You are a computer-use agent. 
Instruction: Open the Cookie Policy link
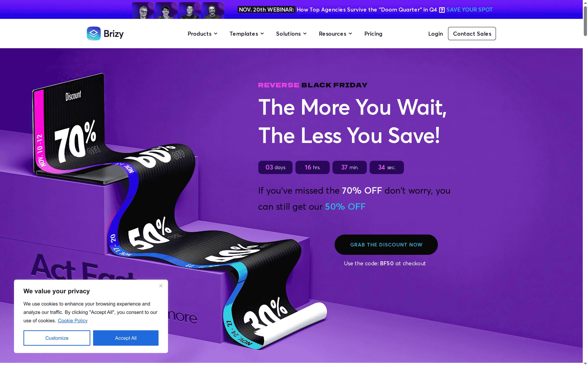point(73,321)
